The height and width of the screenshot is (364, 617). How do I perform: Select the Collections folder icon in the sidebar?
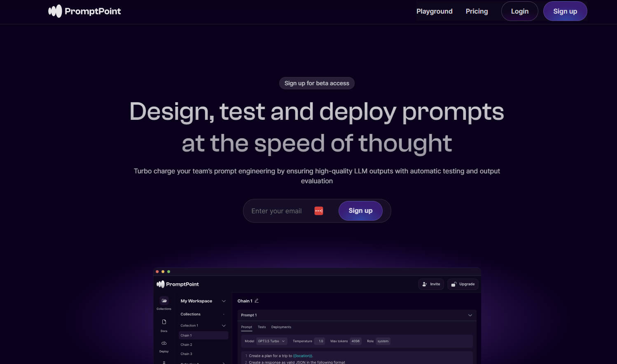click(x=164, y=301)
